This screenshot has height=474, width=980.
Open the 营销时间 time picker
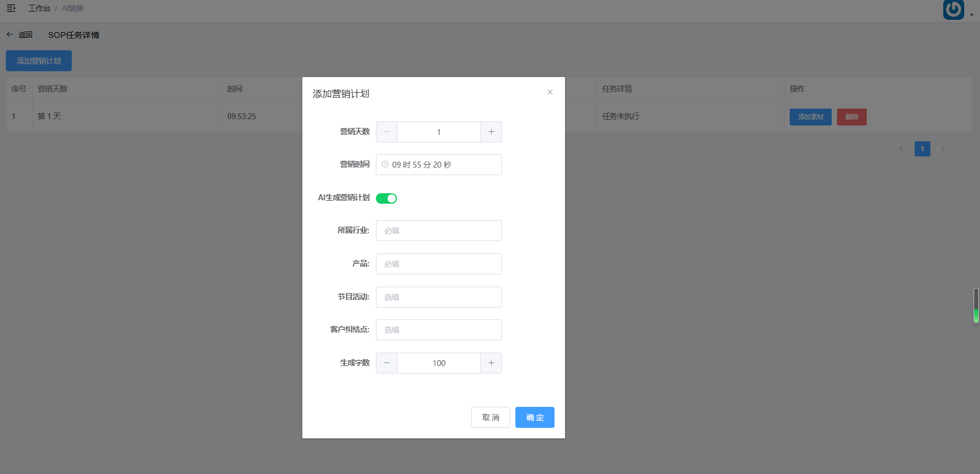pos(439,165)
